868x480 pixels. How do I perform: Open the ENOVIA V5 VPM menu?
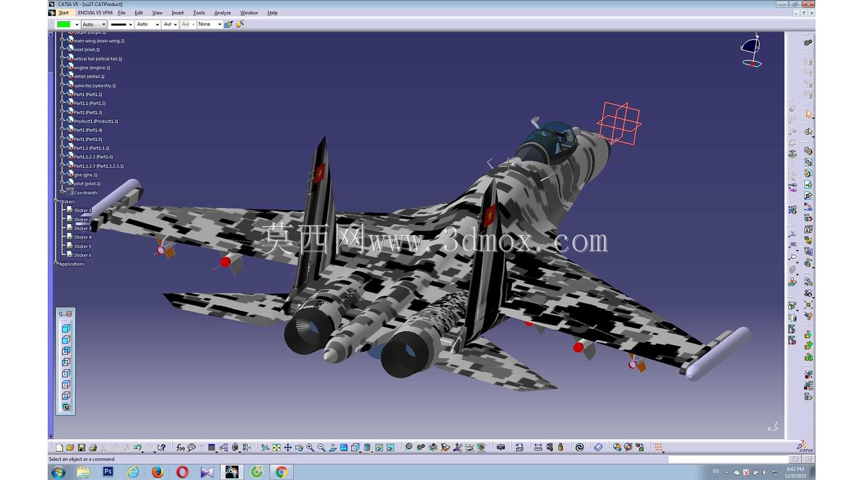tap(95, 13)
